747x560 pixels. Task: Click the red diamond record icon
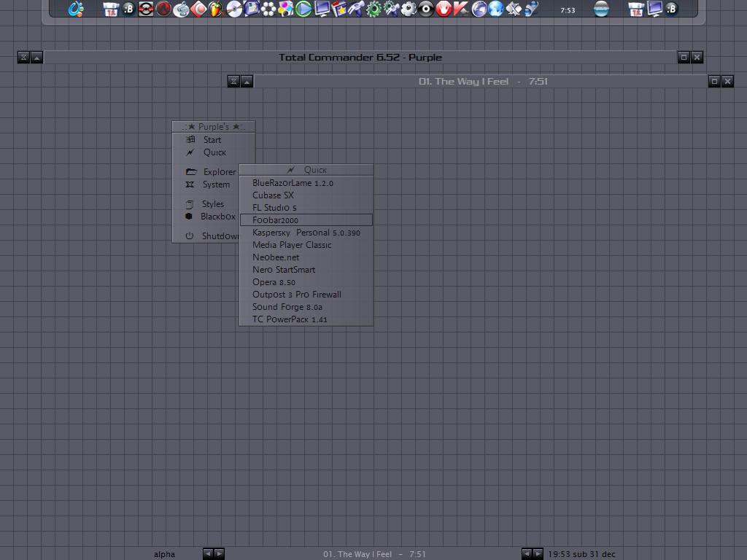click(198, 9)
